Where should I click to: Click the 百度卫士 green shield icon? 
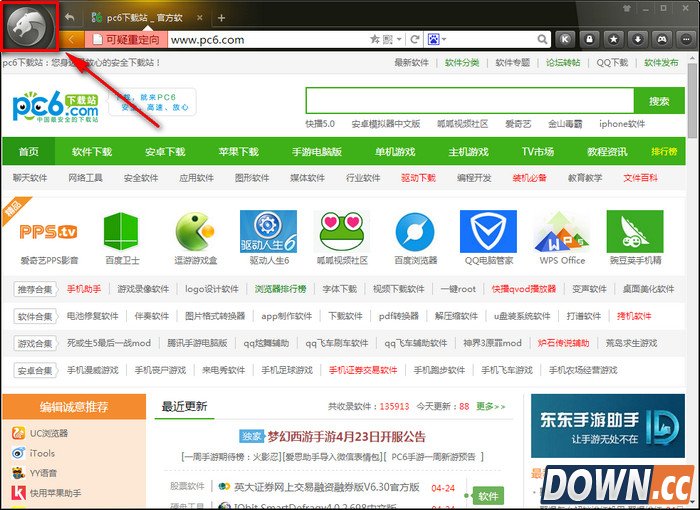pos(121,231)
